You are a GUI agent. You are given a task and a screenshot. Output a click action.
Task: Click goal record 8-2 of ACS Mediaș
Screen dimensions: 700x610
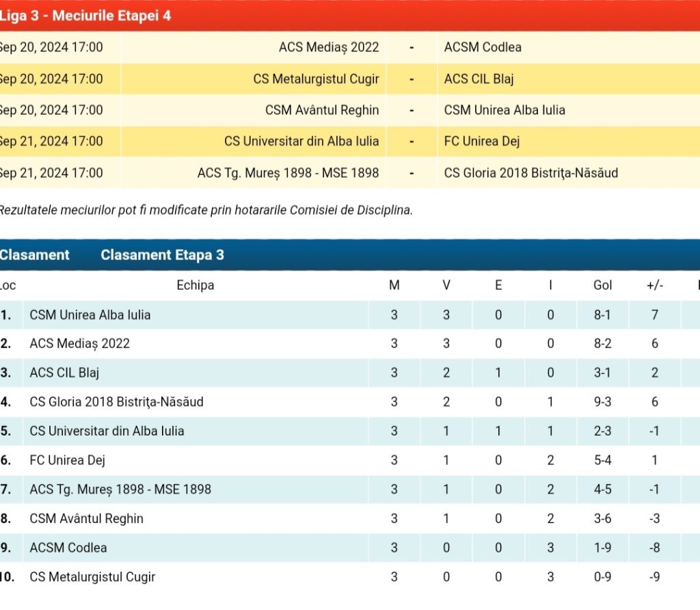pos(602,344)
